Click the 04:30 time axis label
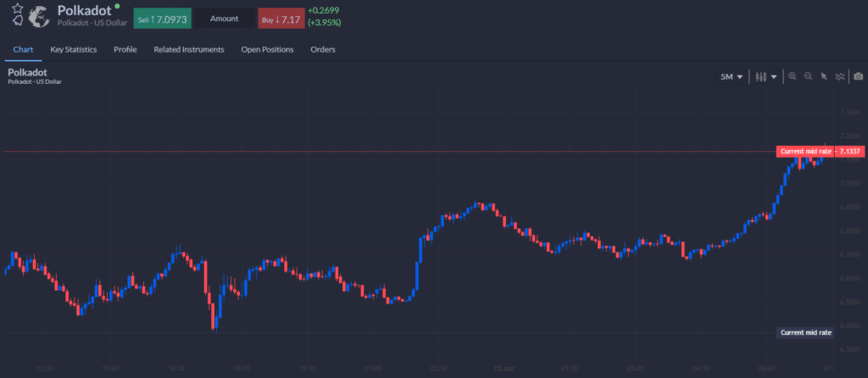Viewport: 868px width, 378px height. pyautogui.click(x=701, y=369)
